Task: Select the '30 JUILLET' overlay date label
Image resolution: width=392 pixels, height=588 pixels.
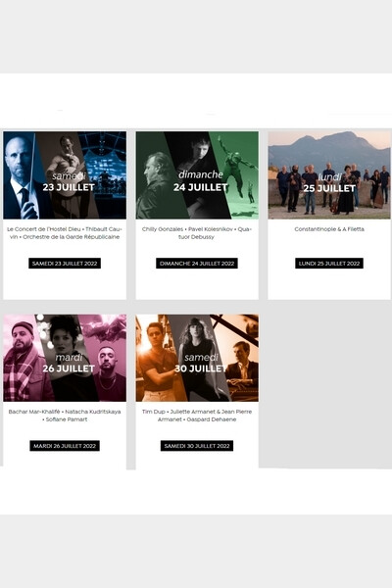Action: (201, 368)
